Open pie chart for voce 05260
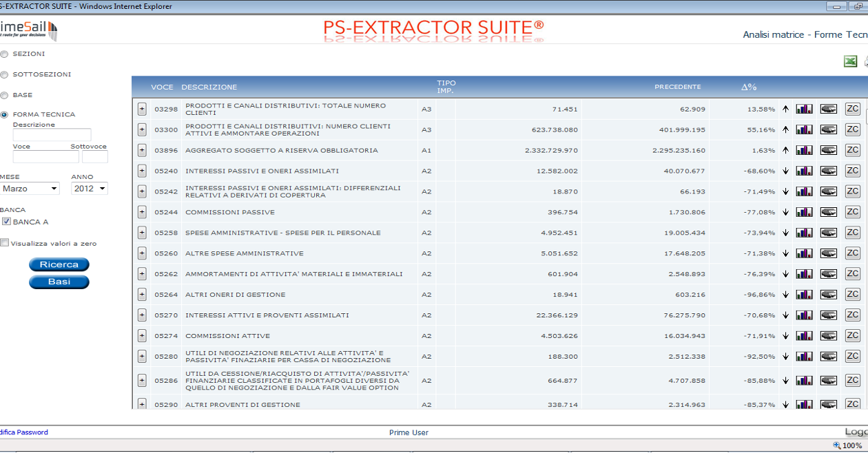Viewport: 868px width, 453px height. 829,253
